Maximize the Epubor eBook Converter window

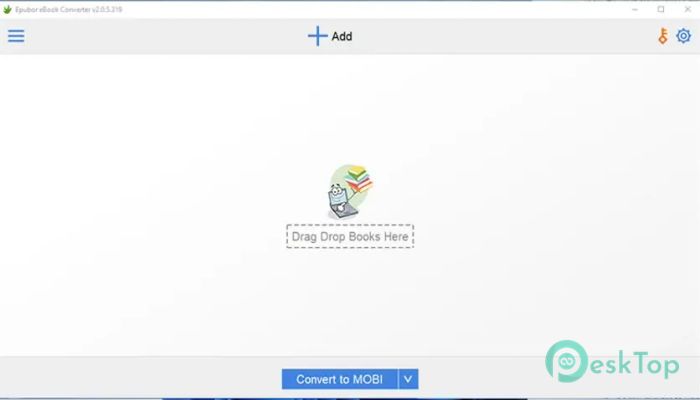coord(661,8)
